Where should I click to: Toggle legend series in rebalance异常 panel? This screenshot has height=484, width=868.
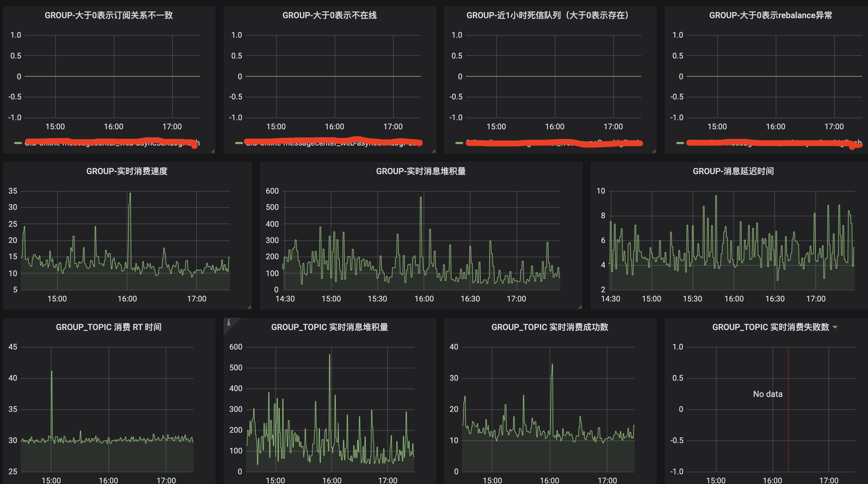pos(772,143)
